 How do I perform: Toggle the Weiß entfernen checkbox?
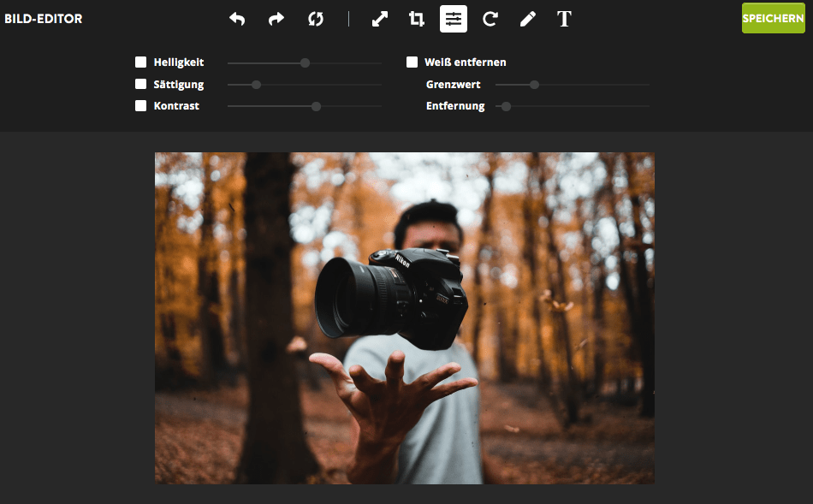pos(412,62)
